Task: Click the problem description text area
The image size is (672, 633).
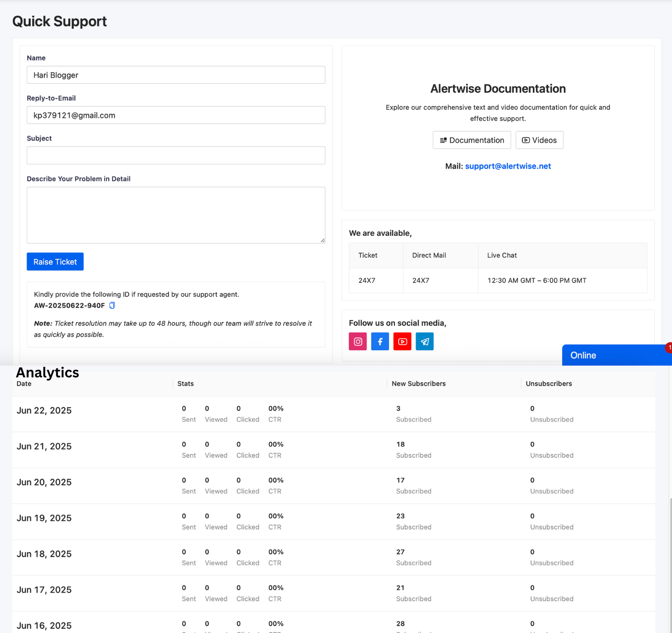Action: (176, 215)
